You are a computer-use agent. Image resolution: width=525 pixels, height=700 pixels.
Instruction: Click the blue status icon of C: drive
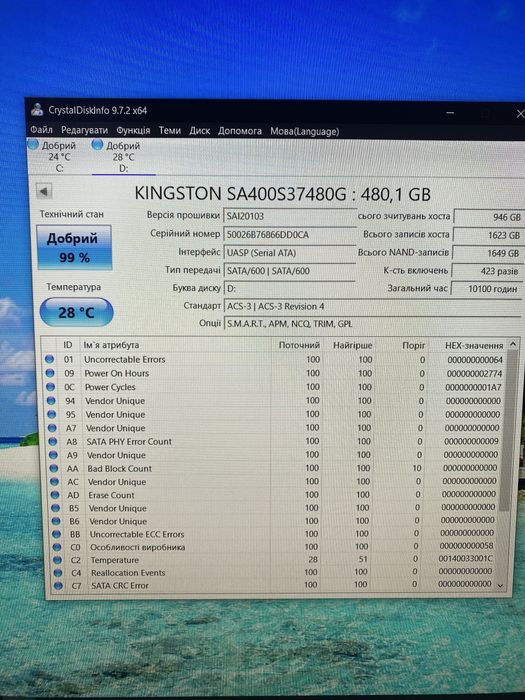pos(33,144)
